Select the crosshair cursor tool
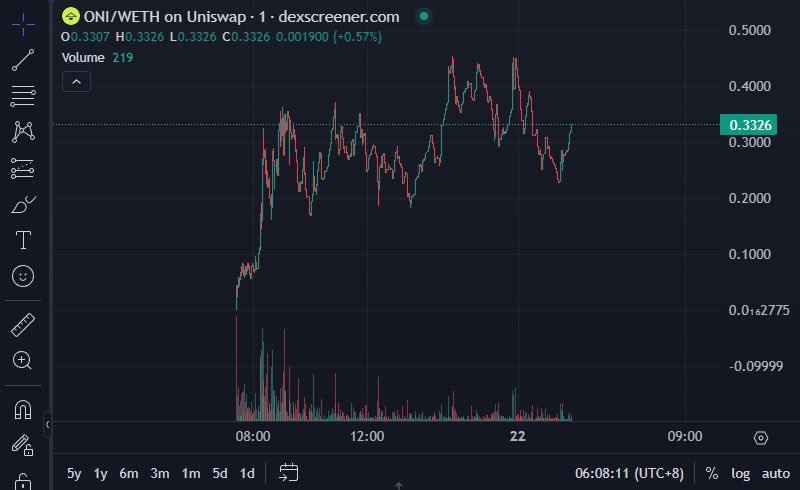800x490 pixels. 23,24
